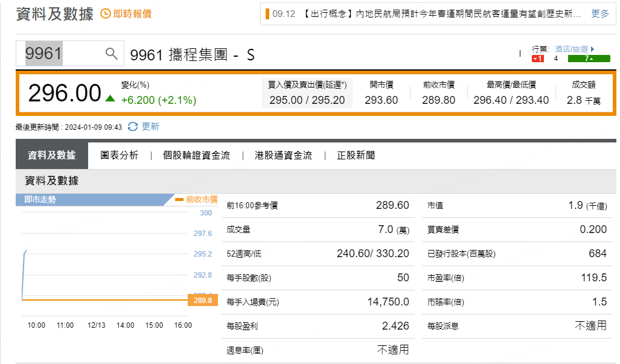
Task: Select the 資料及數據 tab
Action: (x=52, y=155)
